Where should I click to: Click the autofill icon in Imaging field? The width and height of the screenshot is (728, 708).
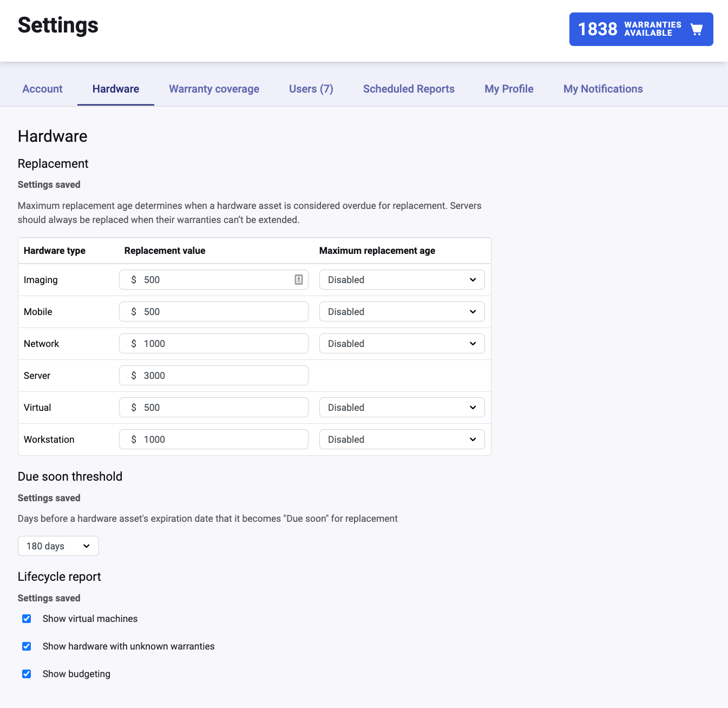pyautogui.click(x=299, y=280)
